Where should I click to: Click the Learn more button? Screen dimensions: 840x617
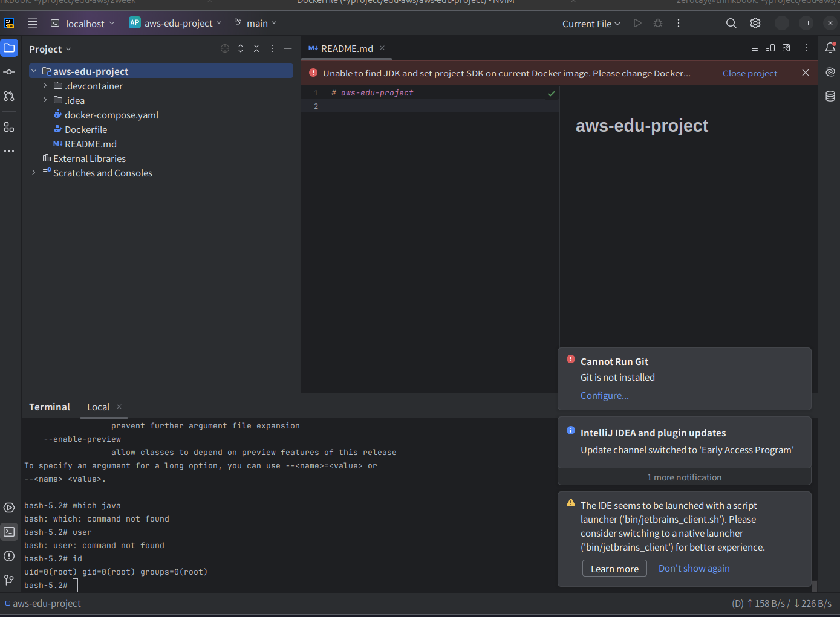pyautogui.click(x=614, y=569)
